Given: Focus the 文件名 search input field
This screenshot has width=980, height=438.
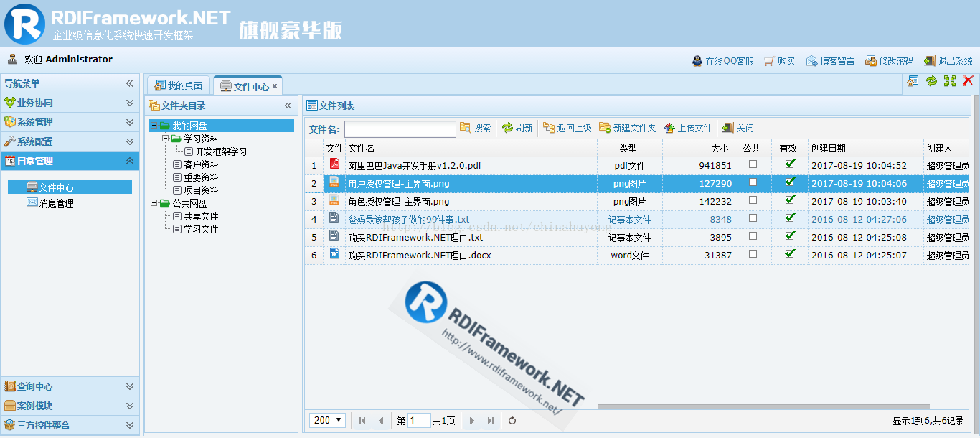Looking at the screenshot, I should 400,129.
